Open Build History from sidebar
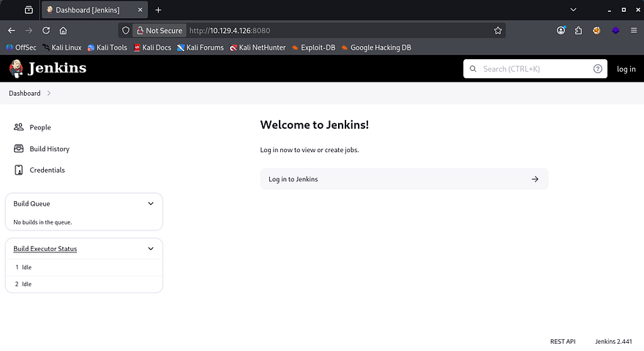This screenshot has width=644, height=351. pyautogui.click(x=49, y=148)
